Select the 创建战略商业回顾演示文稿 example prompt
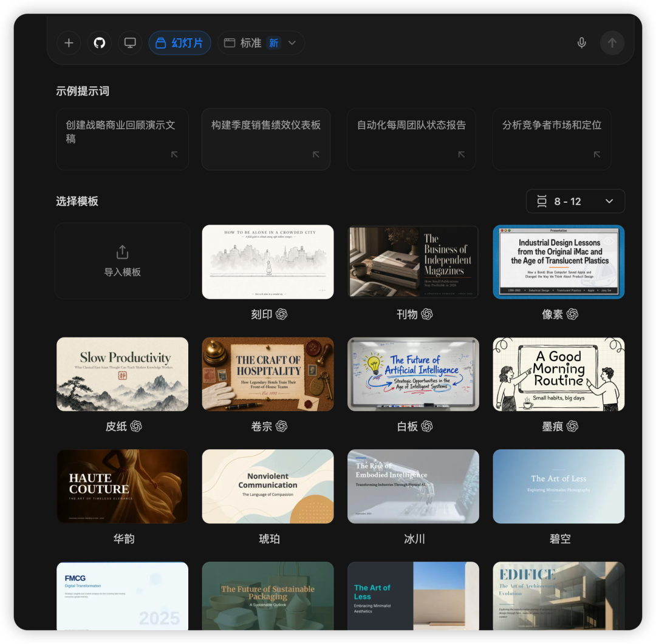This screenshot has height=644, width=656. pos(122,139)
